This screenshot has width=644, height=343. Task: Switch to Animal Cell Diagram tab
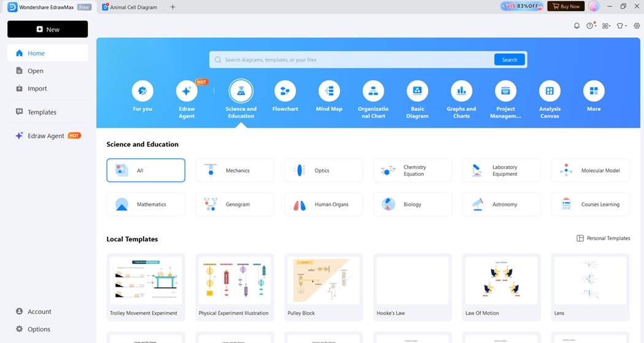tap(129, 7)
